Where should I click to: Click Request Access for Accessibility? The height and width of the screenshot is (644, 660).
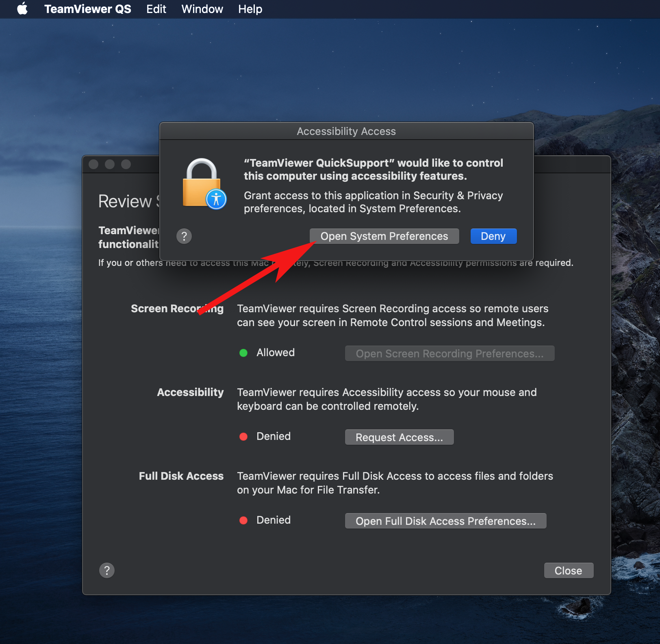coord(399,437)
